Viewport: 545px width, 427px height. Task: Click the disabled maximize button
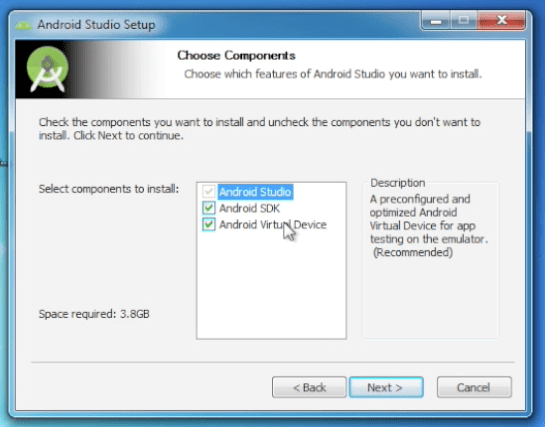pyautogui.click(x=463, y=21)
